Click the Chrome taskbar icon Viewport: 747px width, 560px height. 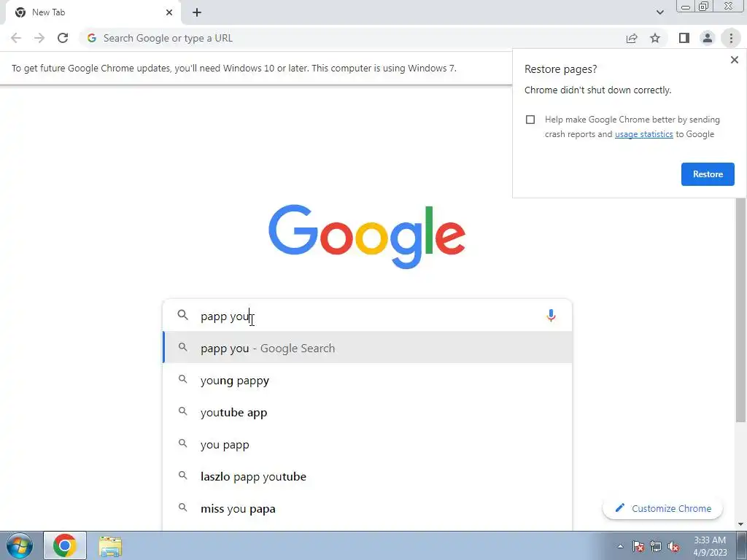click(x=65, y=545)
